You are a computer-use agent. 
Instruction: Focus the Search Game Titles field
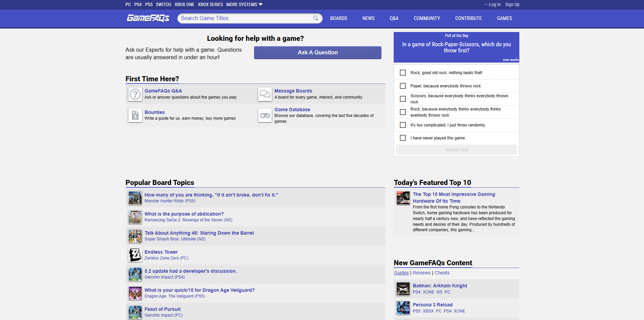point(245,18)
